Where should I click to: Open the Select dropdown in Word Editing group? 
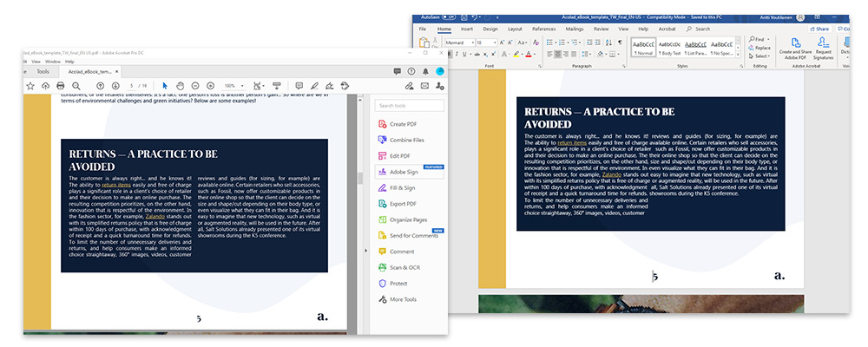(x=759, y=56)
